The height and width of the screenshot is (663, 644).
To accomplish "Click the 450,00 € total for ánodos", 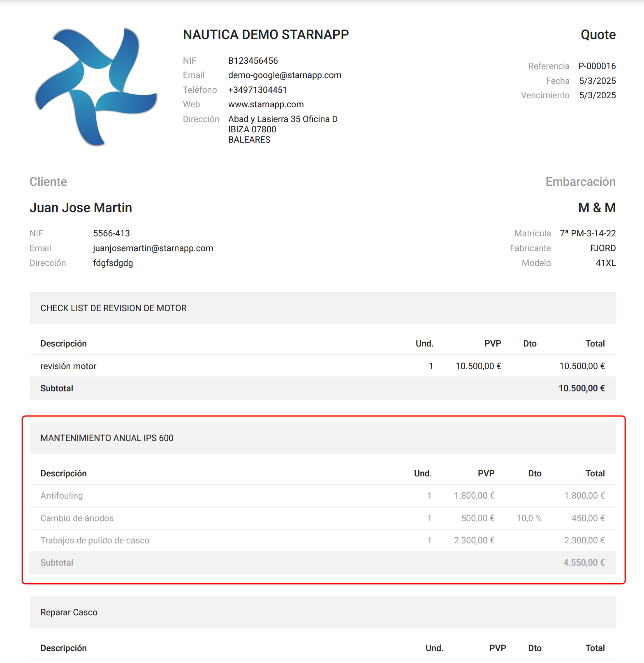I will click(588, 518).
